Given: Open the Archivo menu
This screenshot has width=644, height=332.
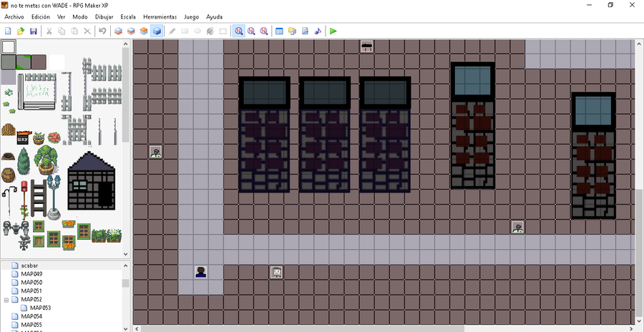Looking at the screenshot, I should [14, 17].
